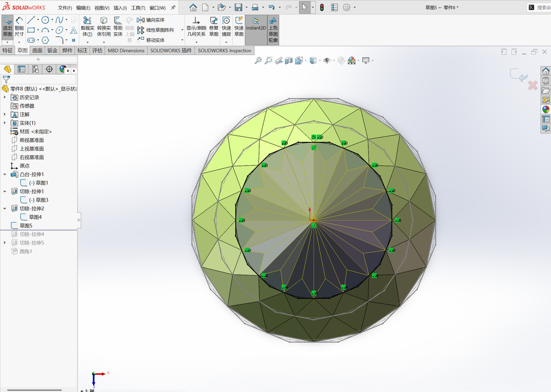The width and height of the screenshot is (551, 392).
Task: Click Zoom to Fit in view toolbar
Action: click(x=258, y=61)
